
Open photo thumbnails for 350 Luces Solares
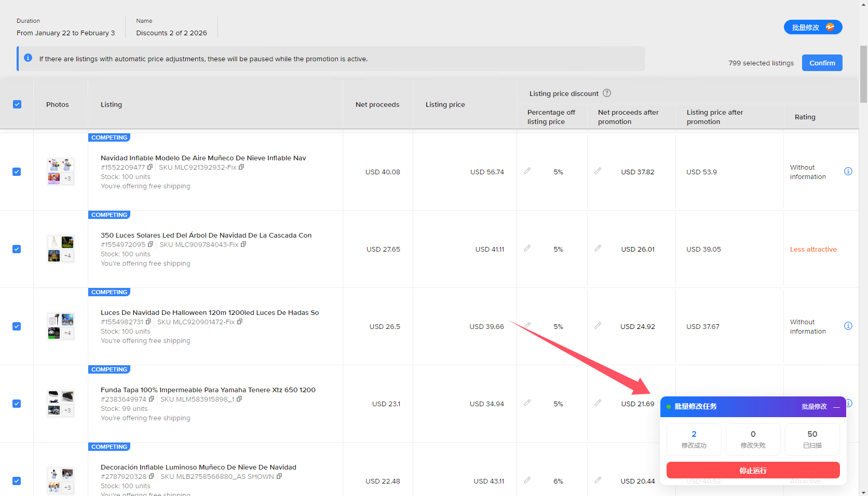pyautogui.click(x=61, y=249)
